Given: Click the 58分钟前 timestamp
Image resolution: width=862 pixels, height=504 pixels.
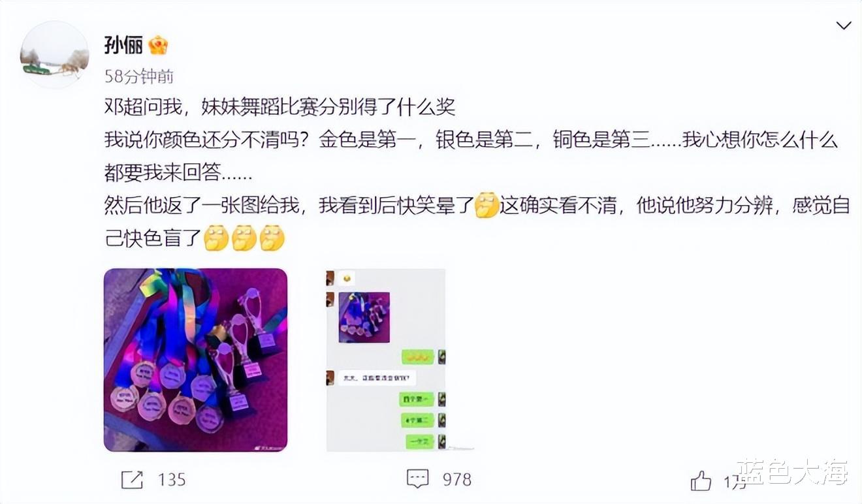Looking at the screenshot, I should [x=139, y=76].
